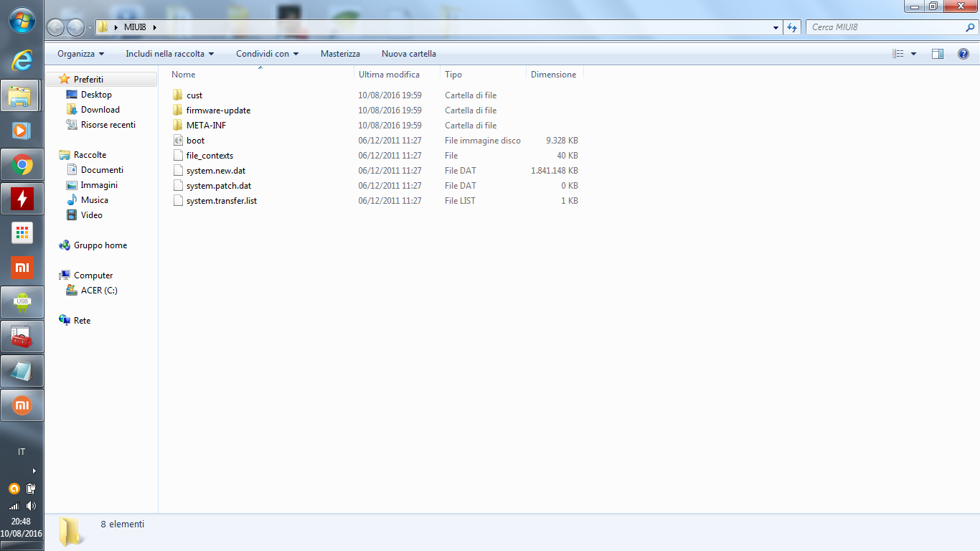Image resolution: width=980 pixels, height=551 pixels.
Task: Launch the media player taskbar icon
Action: point(22,130)
